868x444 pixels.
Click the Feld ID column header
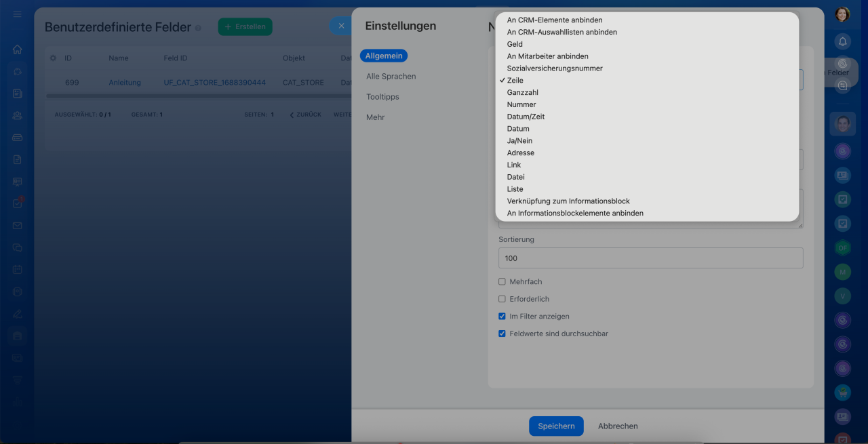tap(176, 58)
